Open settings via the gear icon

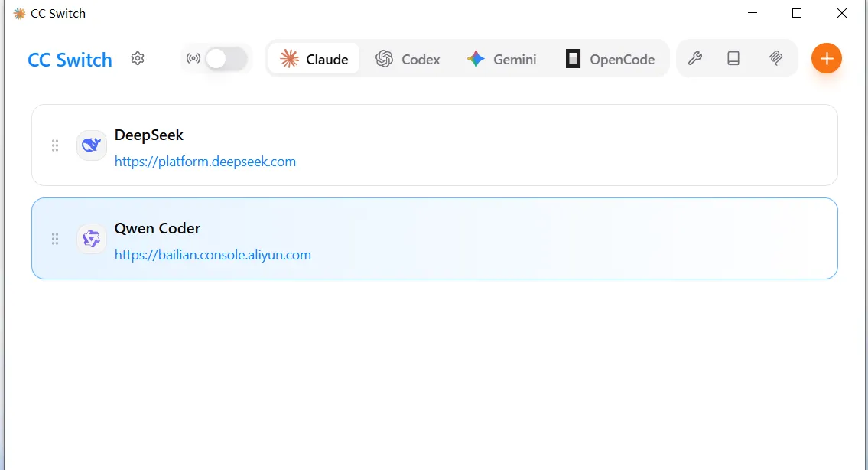[138, 58]
